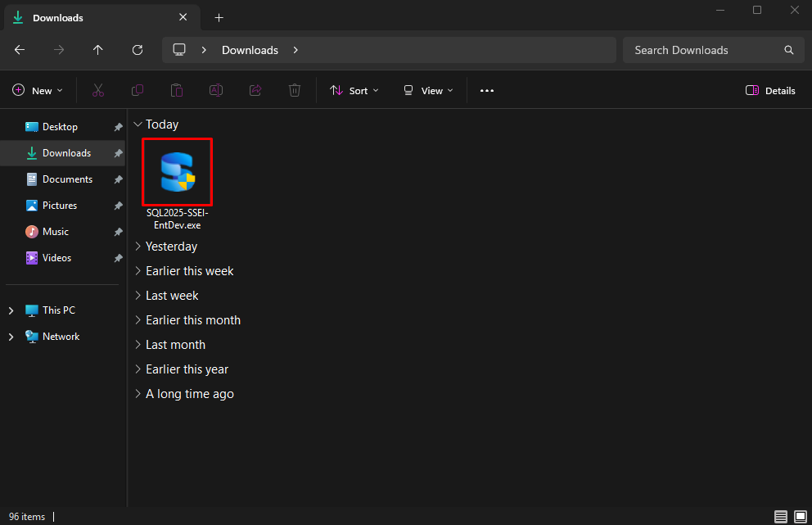This screenshot has height=525, width=812.
Task: Click chevron after Downloads in address bar
Action: pyautogui.click(x=295, y=50)
